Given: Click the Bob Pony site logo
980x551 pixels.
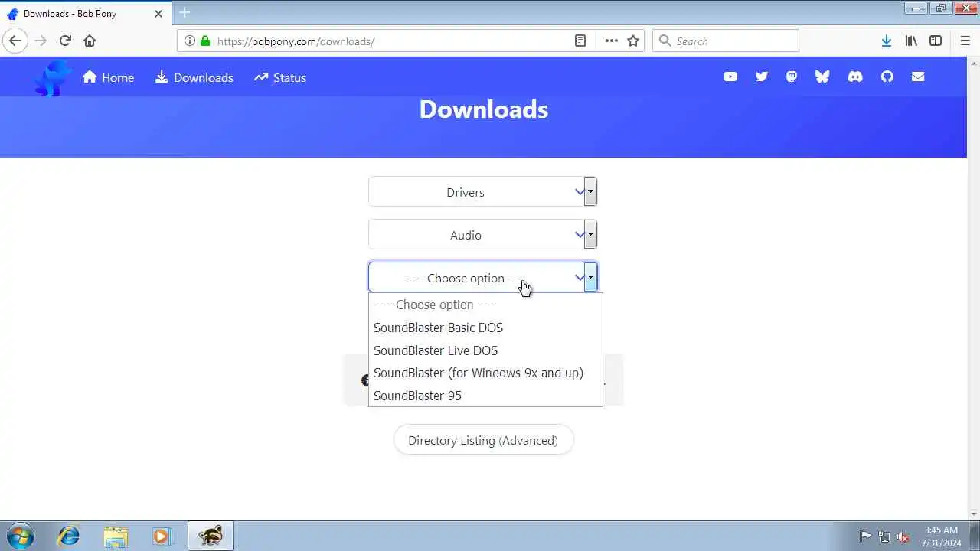Looking at the screenshot, I should pos(53,78).
